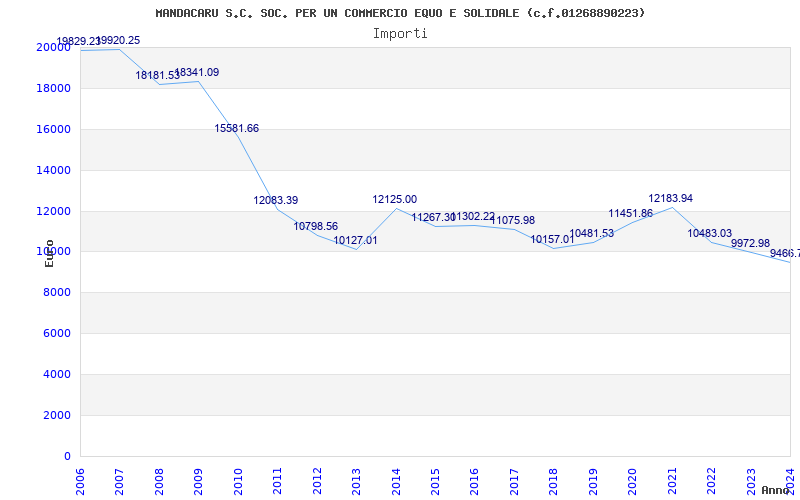800x500 pixels.
Task: Click y-axis tick 12000
Action: click(53, 211)
